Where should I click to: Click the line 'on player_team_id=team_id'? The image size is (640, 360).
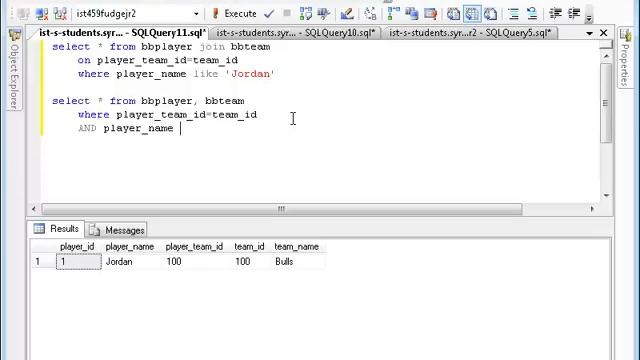point(158,60)
